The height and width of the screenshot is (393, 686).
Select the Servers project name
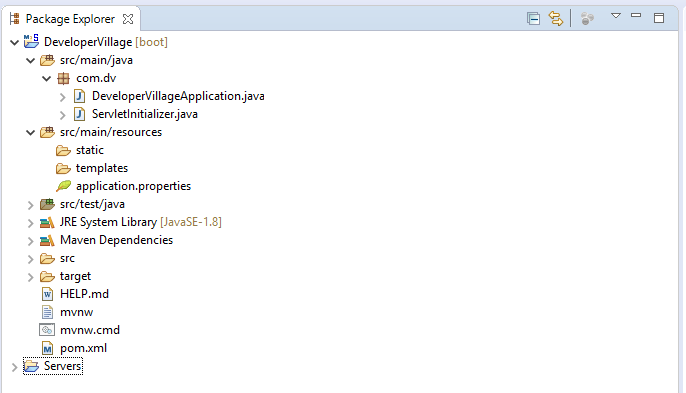[63, 366]
